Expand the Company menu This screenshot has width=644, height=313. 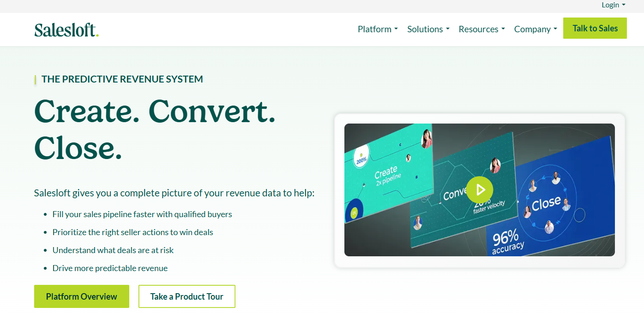536,29
